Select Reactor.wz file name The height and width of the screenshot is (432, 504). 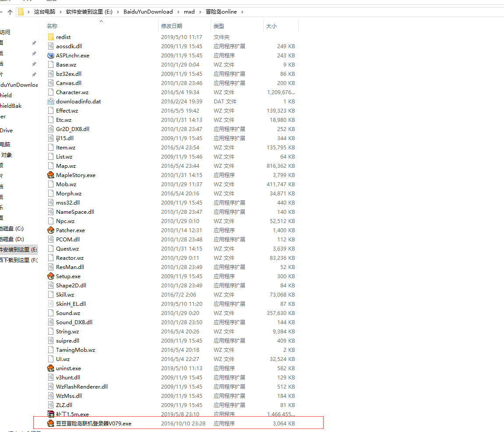(70, 258)
